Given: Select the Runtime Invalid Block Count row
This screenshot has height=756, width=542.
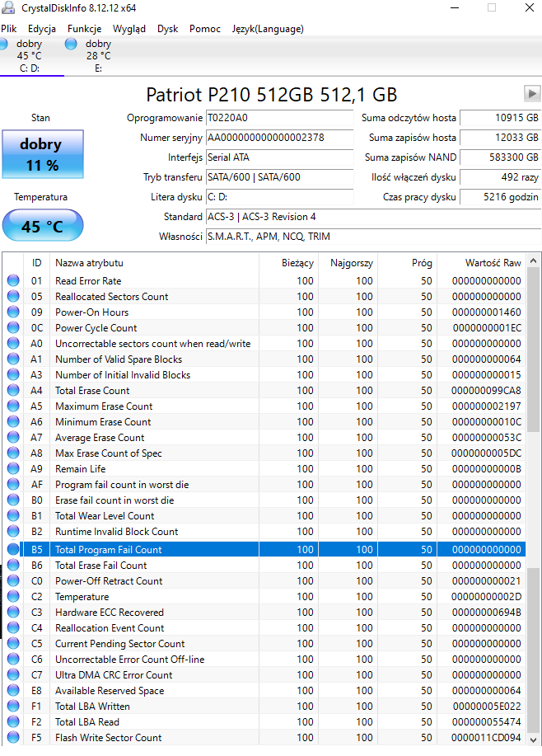Looking at the screenshot, I should 264,531.
